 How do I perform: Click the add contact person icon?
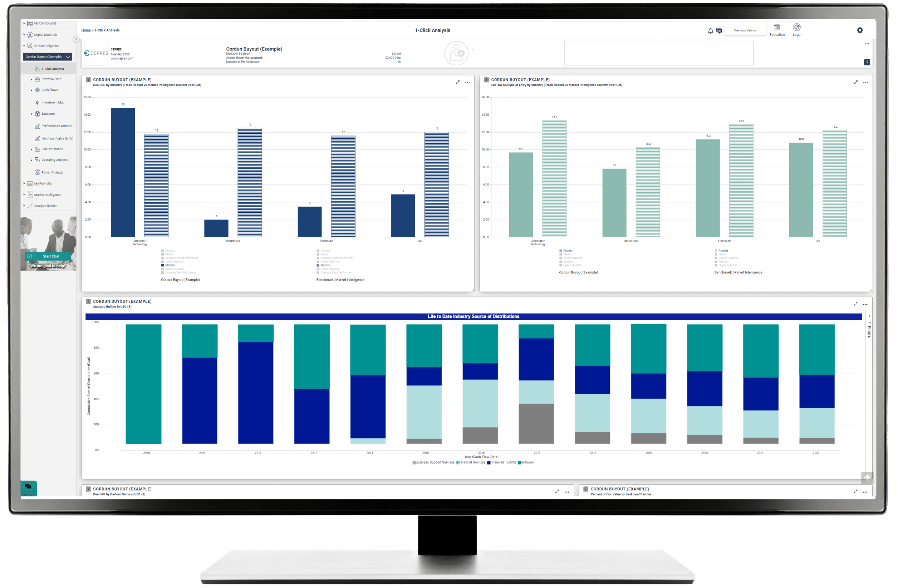tap(457, 53)
